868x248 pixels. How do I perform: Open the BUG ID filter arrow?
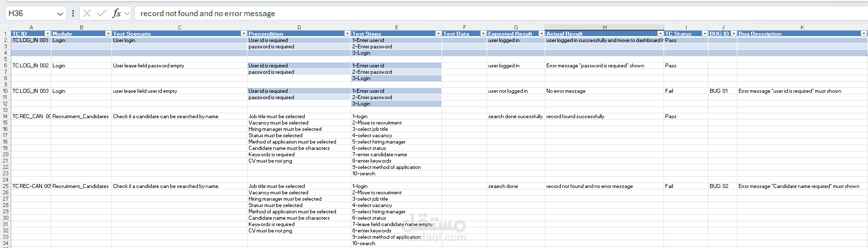(x=734, y=34)
